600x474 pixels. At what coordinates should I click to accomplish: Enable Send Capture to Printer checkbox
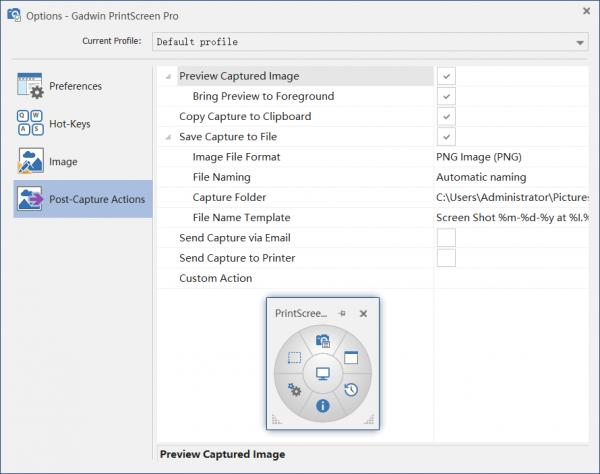pos(446,258)
